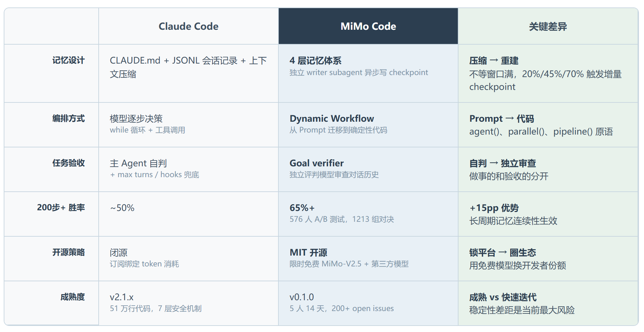This screenshot has width=644, height=332.
Task: Select 做事的和验收的分开 text
Action: coord(509,176)
